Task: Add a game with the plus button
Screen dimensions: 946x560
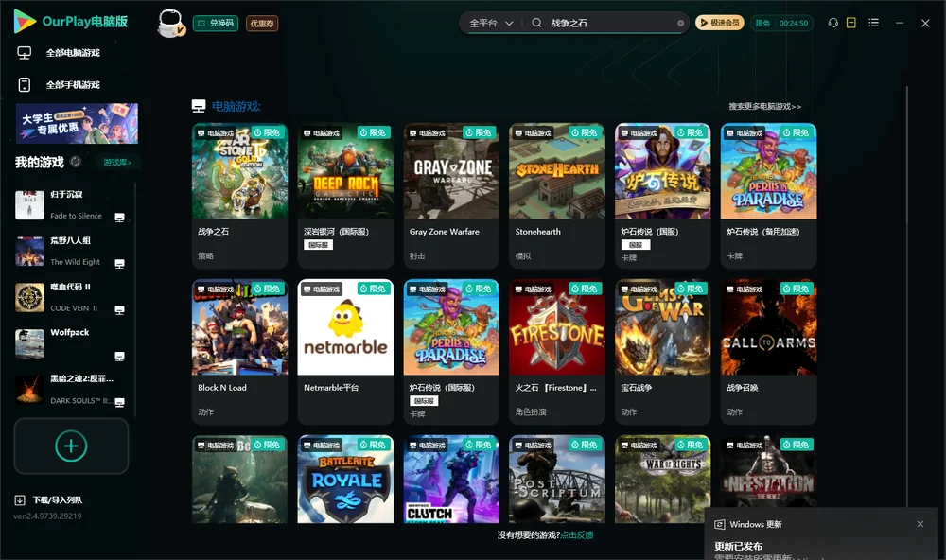Action: click(x=71, y=446)
